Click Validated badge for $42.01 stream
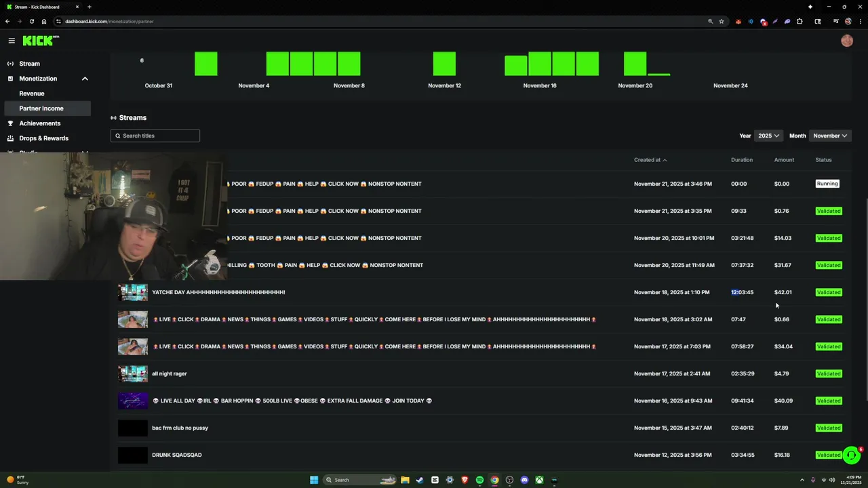 (829, 292)
